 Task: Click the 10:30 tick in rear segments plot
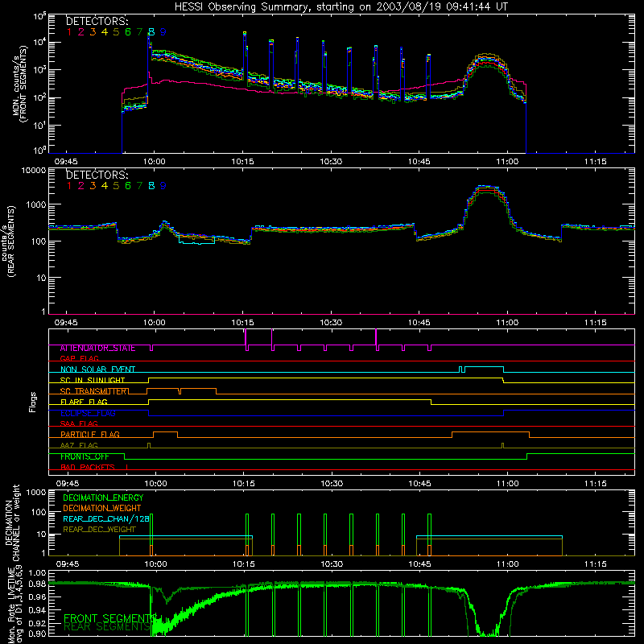click(x=331, y=323)
